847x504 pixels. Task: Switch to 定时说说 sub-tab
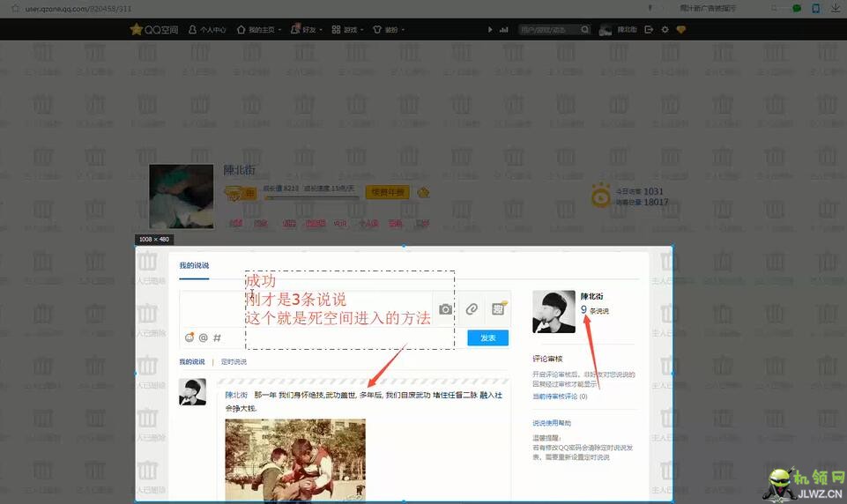point(234,361)
